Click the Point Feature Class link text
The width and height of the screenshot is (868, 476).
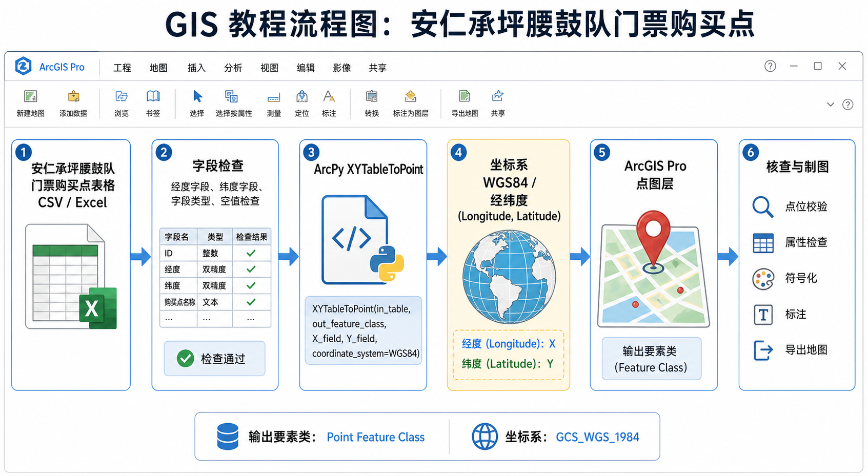click(x=376, y=437)
